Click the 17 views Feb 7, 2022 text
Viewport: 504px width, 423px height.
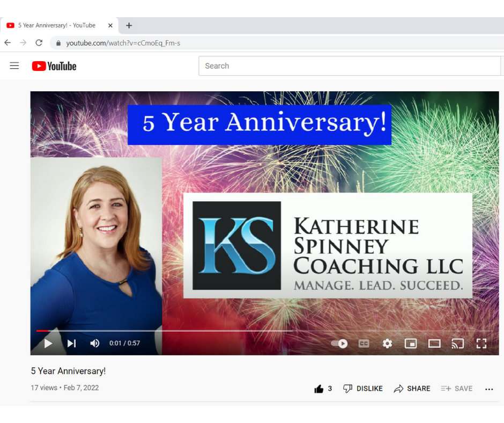click(64, 388)
